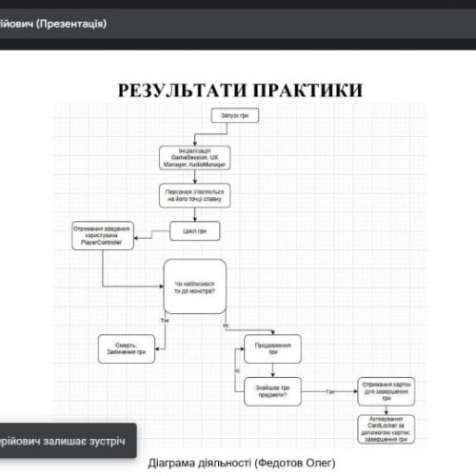
Task: Click the 'Ні' label right of monster decision
Action: pos(226,326)
